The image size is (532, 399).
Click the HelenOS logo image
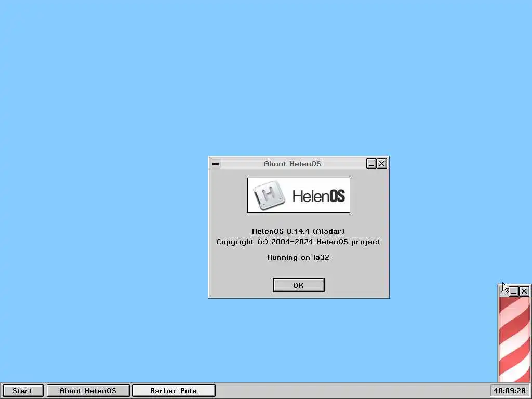point(299,195)
